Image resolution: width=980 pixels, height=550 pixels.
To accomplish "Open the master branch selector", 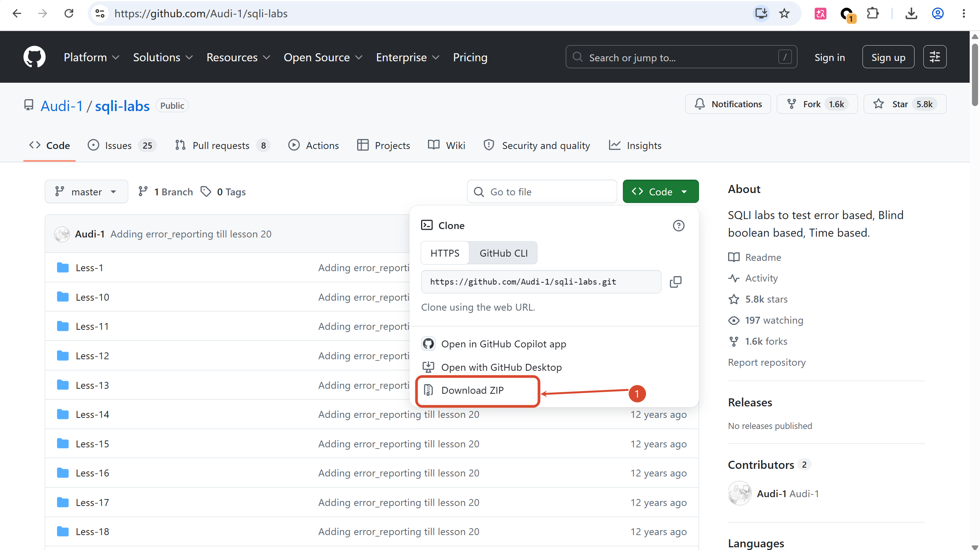I will 87,192.
